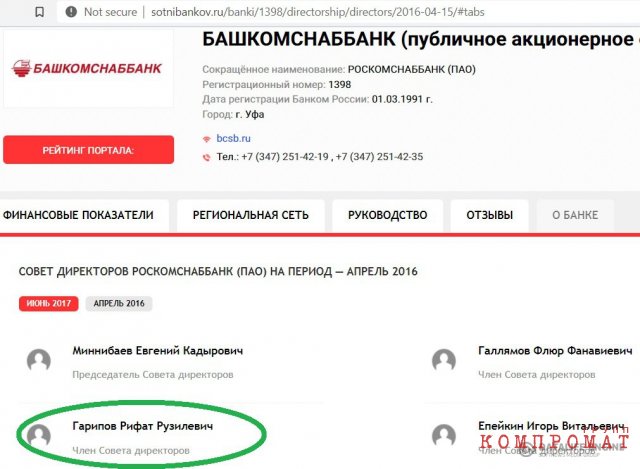Switch to the Региональная сеть tab
640x469 pixels.
tap(251, 215)
